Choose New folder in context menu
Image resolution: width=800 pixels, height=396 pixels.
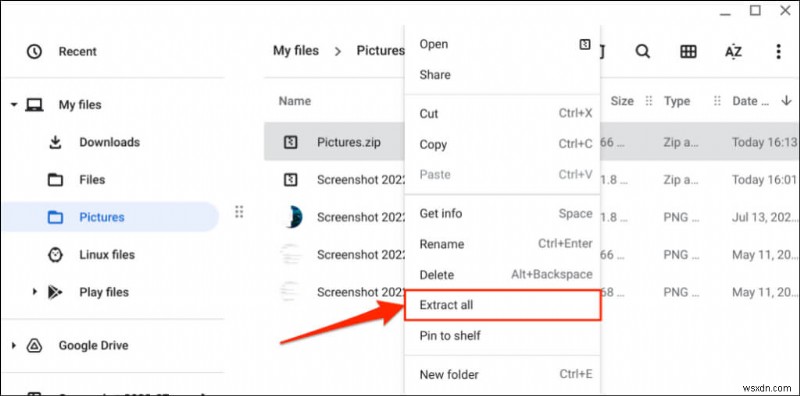click(449, 375)
